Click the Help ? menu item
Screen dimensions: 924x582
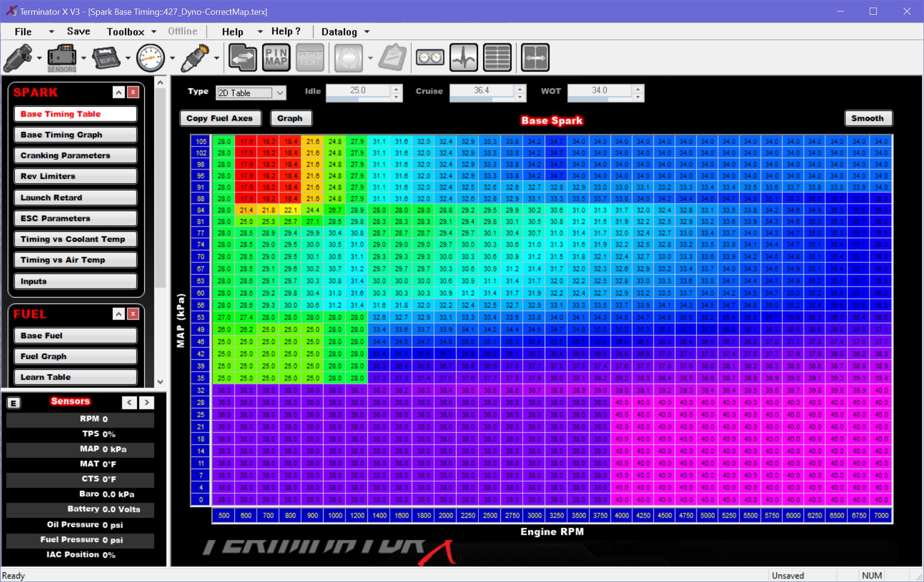(286, 31)
